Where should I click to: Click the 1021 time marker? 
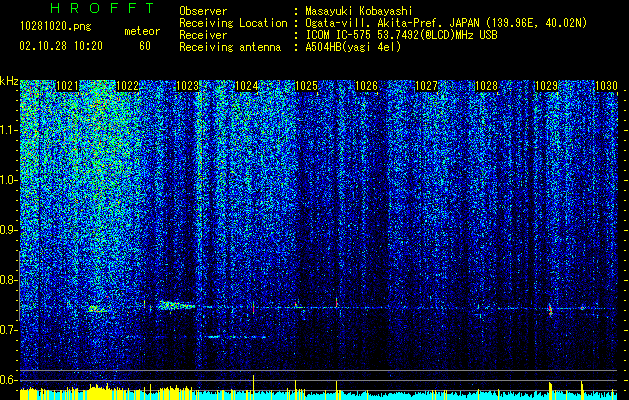pyautogui.click(x=67, y=86)
